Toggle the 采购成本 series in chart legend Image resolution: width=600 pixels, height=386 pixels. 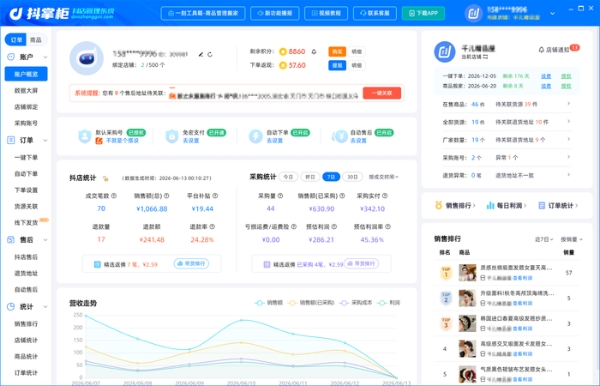pos(356,303)
